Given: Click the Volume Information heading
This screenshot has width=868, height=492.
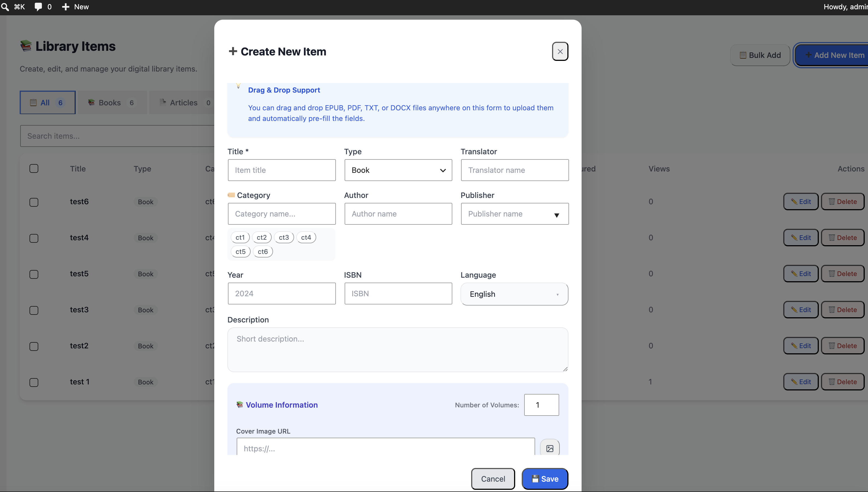Looking at the screenshot, I should 282,405.
